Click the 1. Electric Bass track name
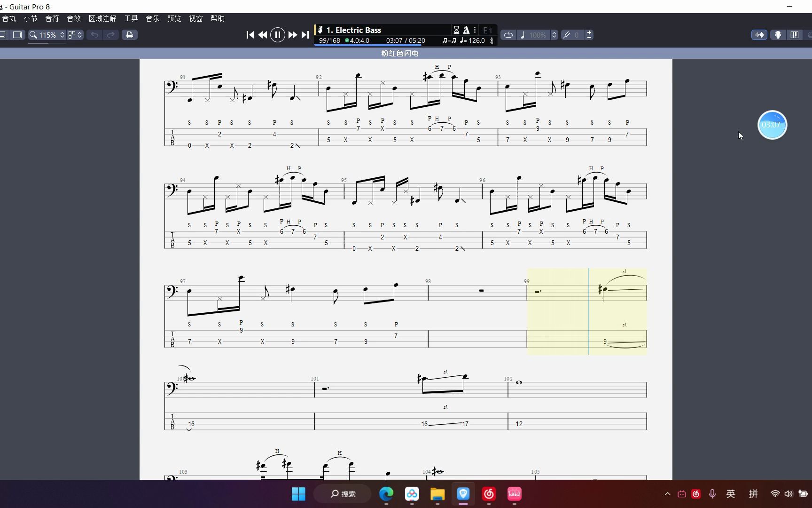Viewport: 812px width, 508px height. point(354,30)
